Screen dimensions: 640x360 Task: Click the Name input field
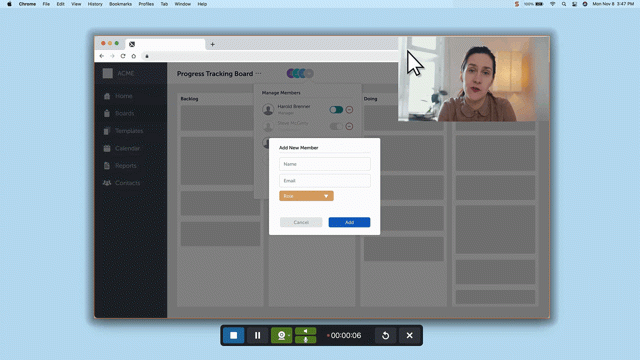tap(325, 164)
